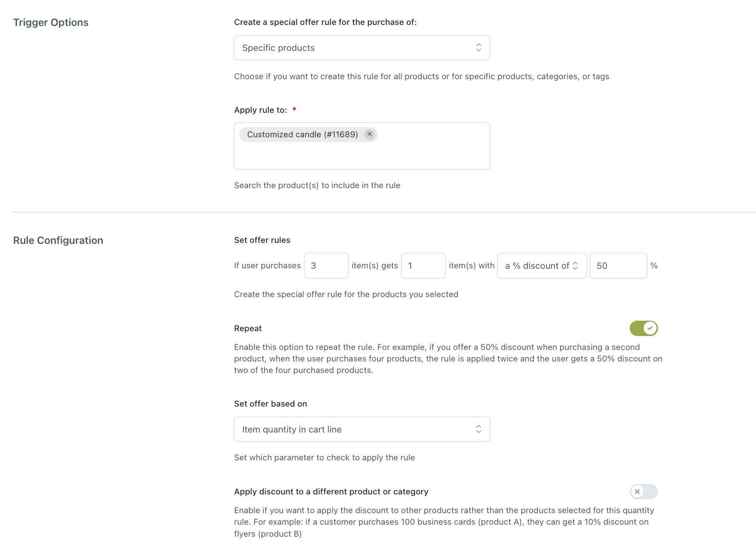Click the chevron arrows on cart line dropdown

[x=478, y=429]
